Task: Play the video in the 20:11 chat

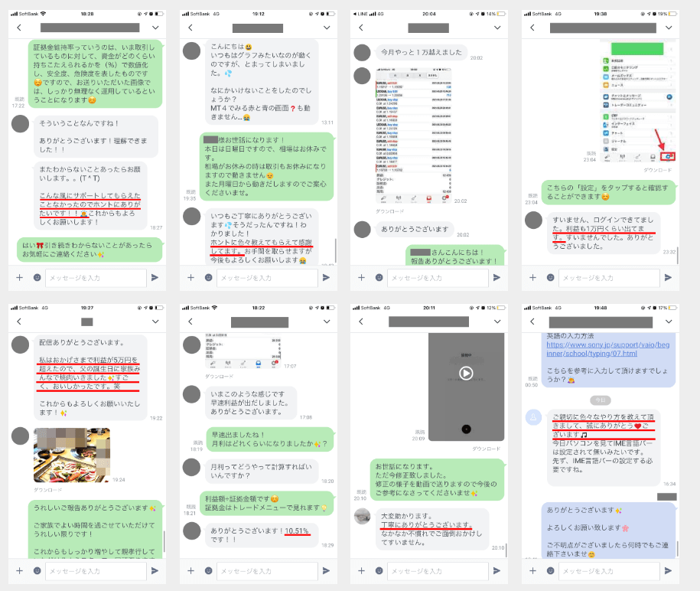Action: pos(466,374)
